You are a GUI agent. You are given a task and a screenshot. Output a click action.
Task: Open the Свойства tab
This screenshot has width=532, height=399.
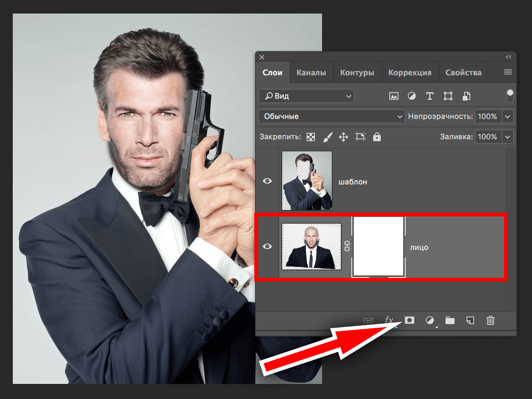(x=463, y=72)
